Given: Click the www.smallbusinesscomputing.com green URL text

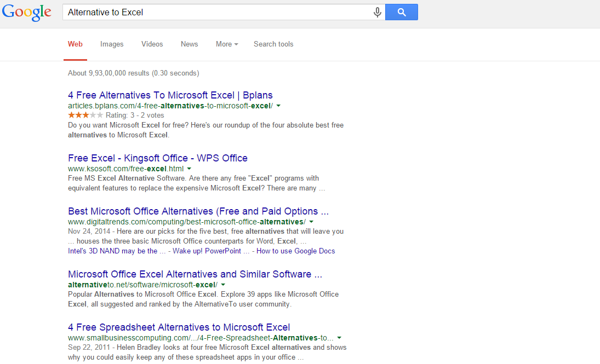Looking at the screenshot, I should click(201, 338).
